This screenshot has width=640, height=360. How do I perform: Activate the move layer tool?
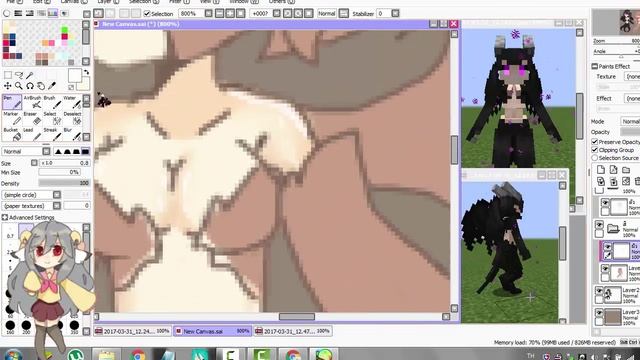tap(8, 86)
